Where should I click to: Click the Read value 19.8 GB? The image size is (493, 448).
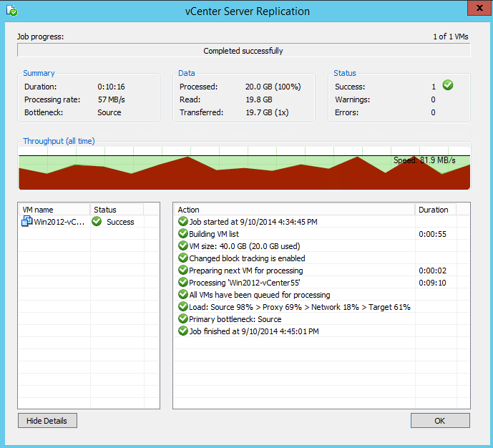tap(259, 99)
